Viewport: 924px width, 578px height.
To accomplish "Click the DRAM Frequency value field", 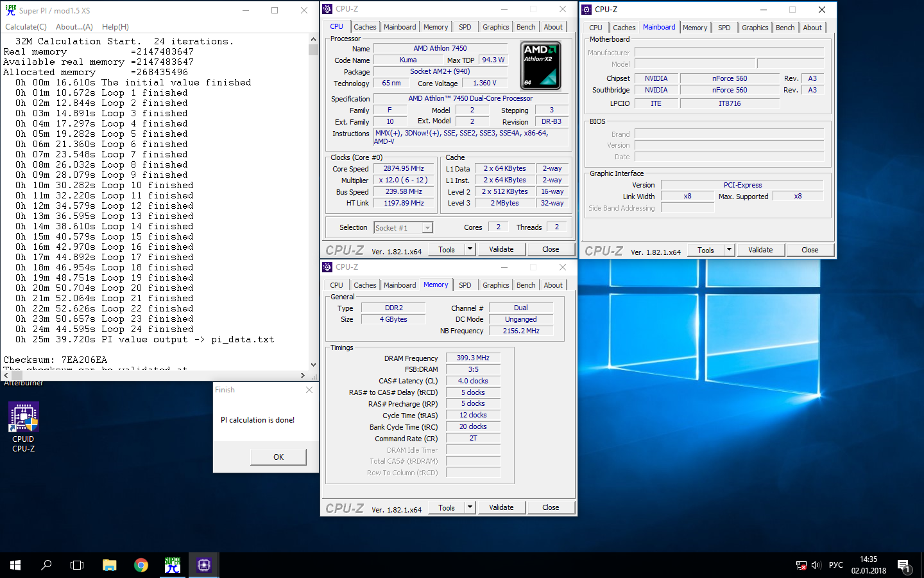I will [473, 358].
